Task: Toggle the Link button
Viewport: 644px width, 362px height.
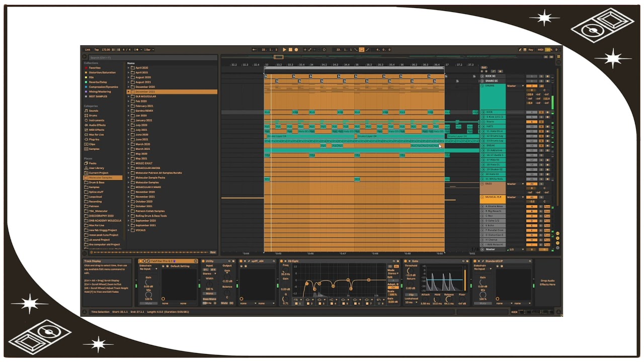Action: tap(88, 50)
